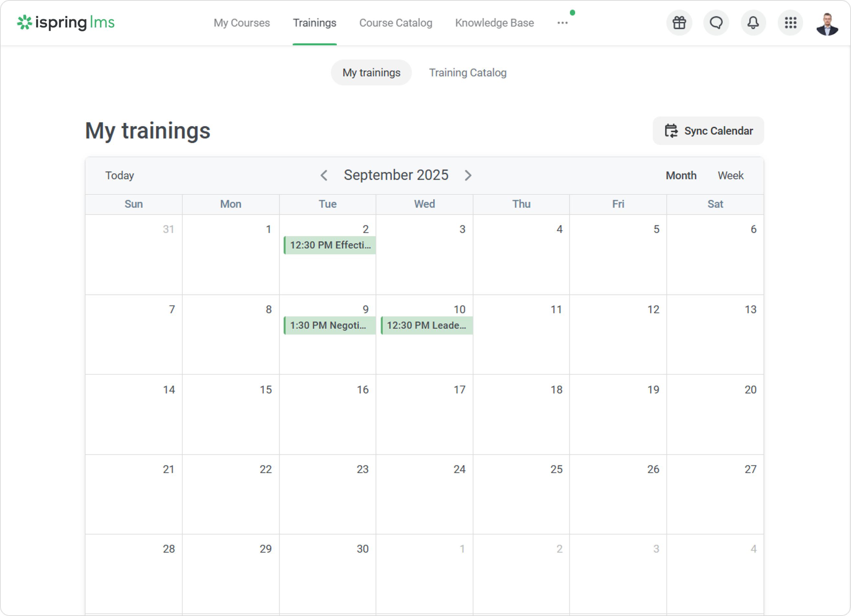
Task: Open the chat messages icon
Action: [x=716, y=23]
